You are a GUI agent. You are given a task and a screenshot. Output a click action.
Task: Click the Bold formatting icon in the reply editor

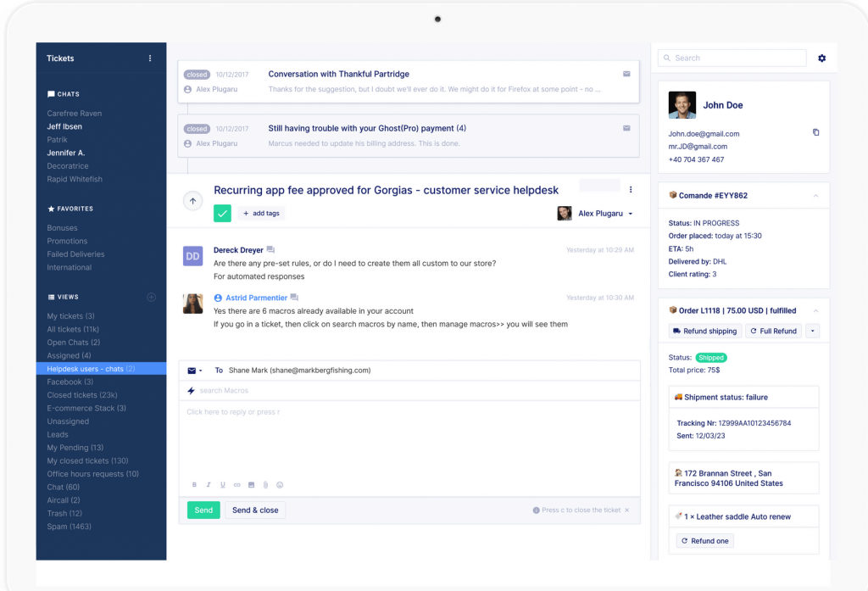click(194, 485)
